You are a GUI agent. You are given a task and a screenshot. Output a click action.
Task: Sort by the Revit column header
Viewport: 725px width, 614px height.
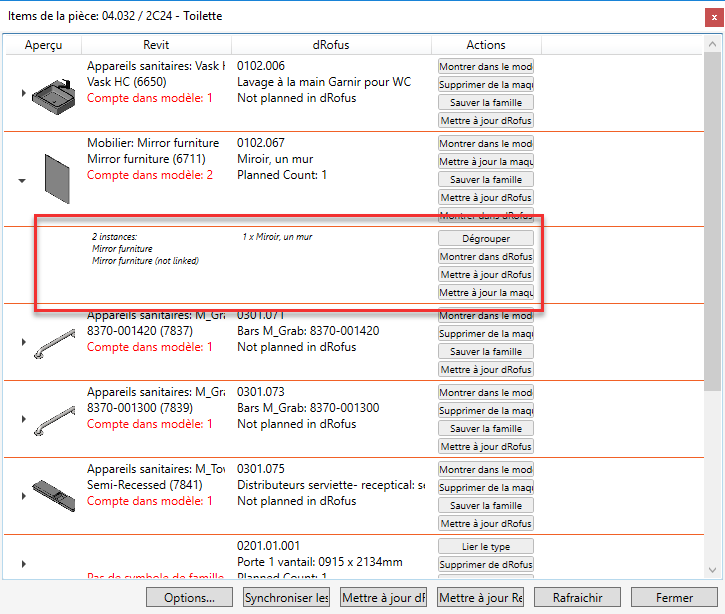click(x=156, y=45)
